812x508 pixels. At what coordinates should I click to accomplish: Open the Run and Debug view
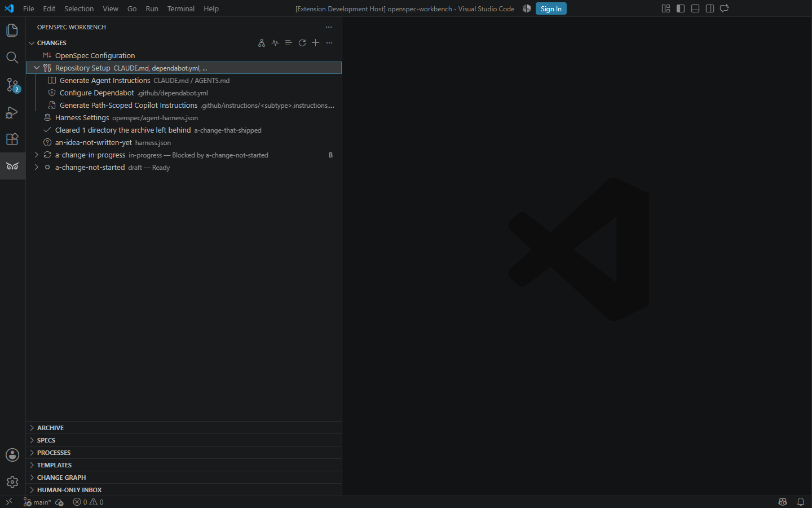pos(12,112)
